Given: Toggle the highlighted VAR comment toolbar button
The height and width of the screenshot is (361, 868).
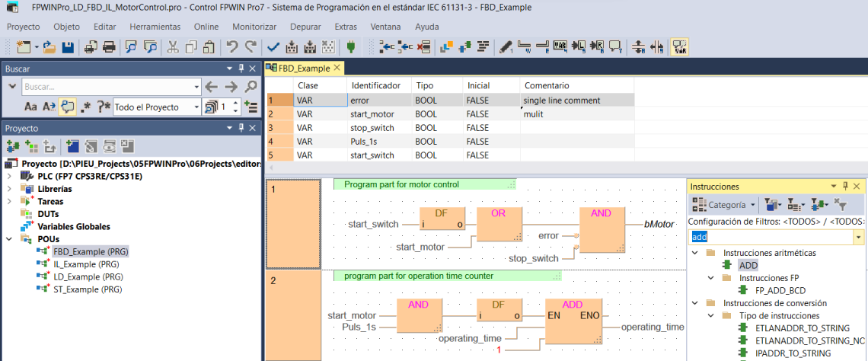Looking at the screenshot, I should click(680, 47).
